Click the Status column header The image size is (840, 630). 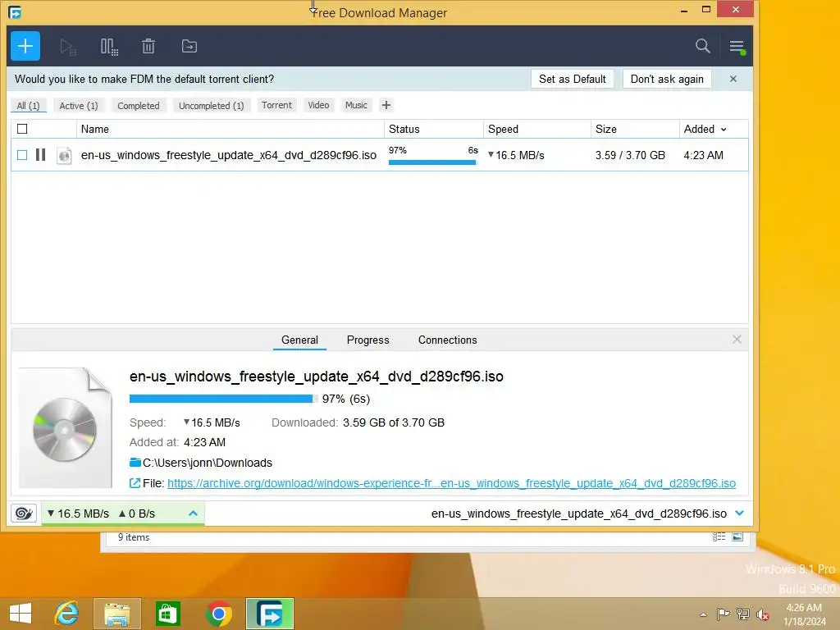pyautogui.click(x=433, y=129)
